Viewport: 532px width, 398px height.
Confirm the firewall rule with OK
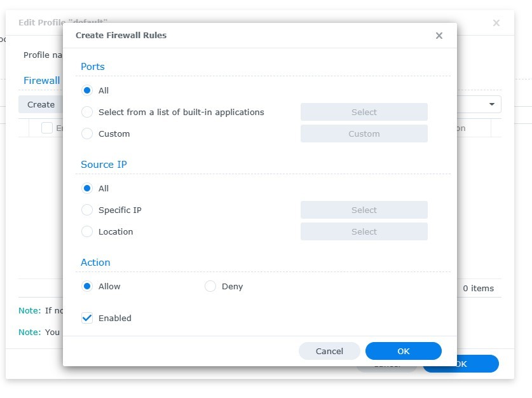point(403,351)
